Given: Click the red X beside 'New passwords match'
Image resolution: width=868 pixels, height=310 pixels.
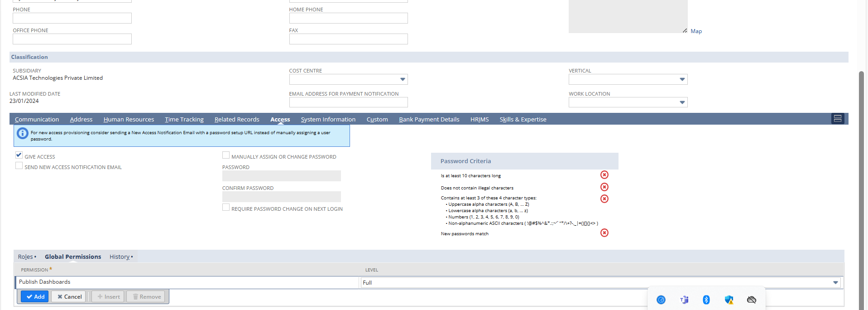Looking at the screenshot, I should tap(604, 233).
